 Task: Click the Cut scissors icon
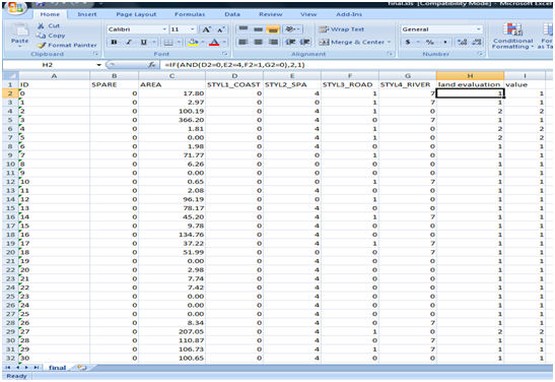[x=41, y=26]
